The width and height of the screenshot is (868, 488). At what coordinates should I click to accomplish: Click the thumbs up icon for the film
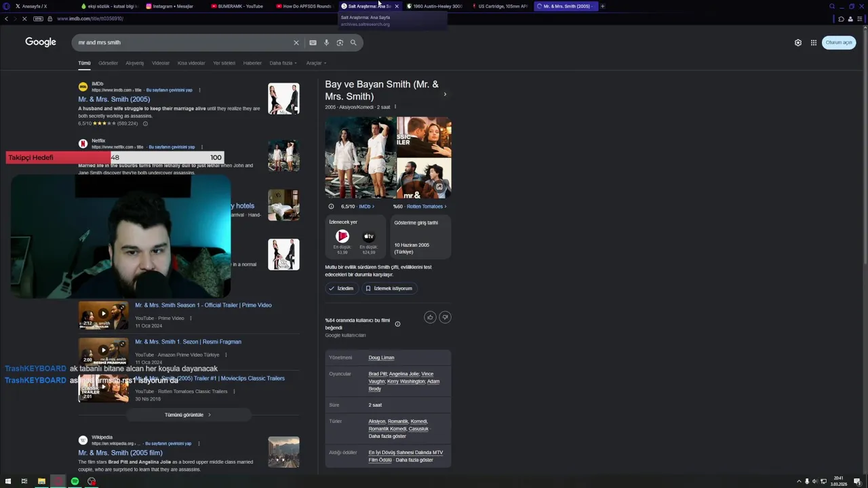(x=430, y=317)
